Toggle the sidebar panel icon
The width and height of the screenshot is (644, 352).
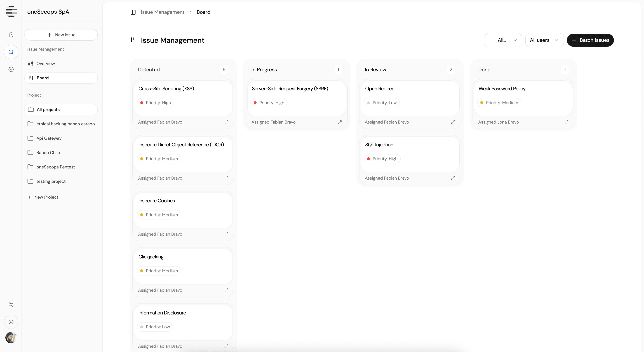[133, 12]
